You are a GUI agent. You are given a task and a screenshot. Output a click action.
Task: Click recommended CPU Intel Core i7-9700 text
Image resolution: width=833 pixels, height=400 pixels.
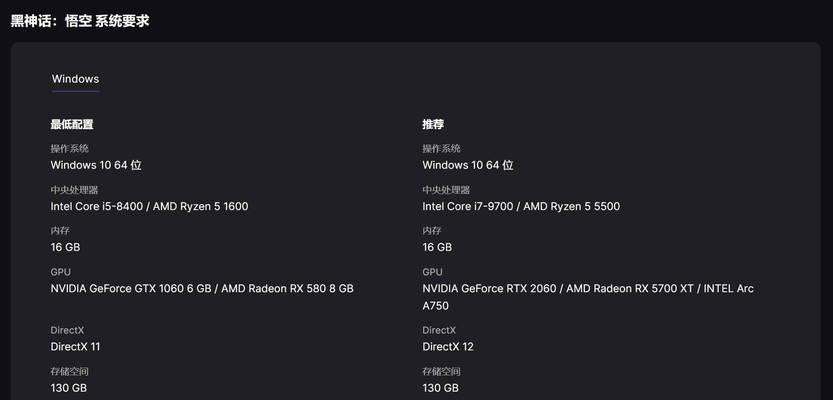pyautogui.click(x=468, y=206)
